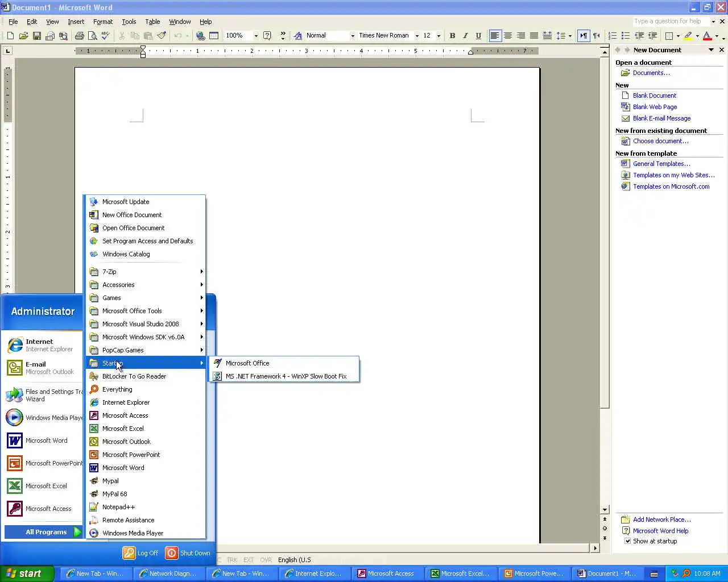Launch Notepad++ from the programs menu
Screen dimensions: 728x582
tap(118, 507)
